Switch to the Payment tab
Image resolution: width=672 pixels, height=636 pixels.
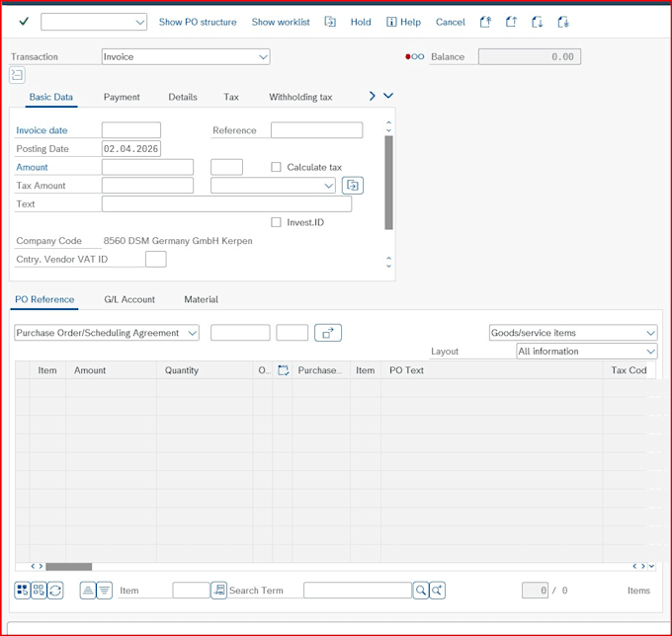coord(122,97)
